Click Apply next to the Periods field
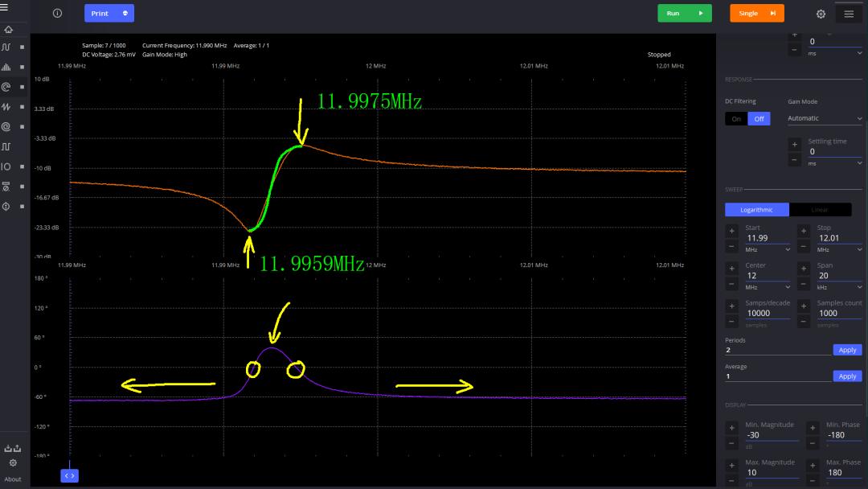The image size is (868, 489). [x=847, y=350]
